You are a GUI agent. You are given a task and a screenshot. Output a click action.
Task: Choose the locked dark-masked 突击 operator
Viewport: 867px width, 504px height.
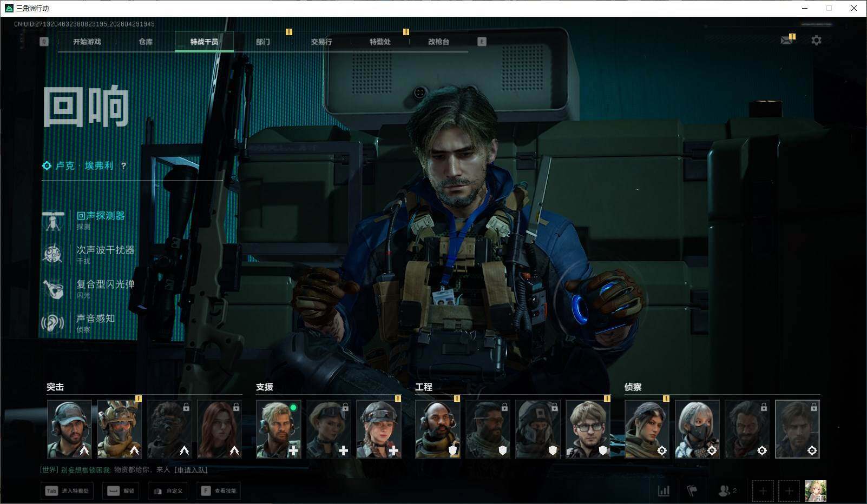pos(169,429)
